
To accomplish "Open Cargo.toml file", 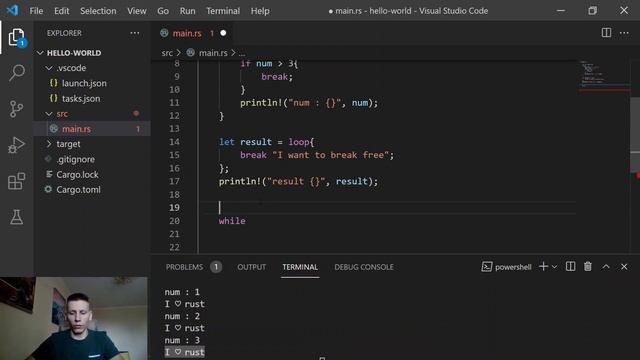I will pos(78,189).
